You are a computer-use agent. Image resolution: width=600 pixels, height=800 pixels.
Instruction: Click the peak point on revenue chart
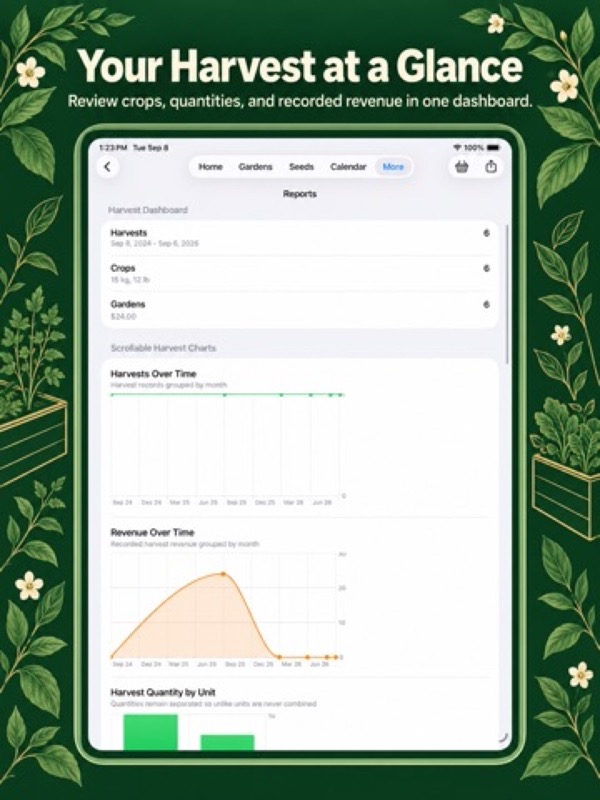[223, 574]
